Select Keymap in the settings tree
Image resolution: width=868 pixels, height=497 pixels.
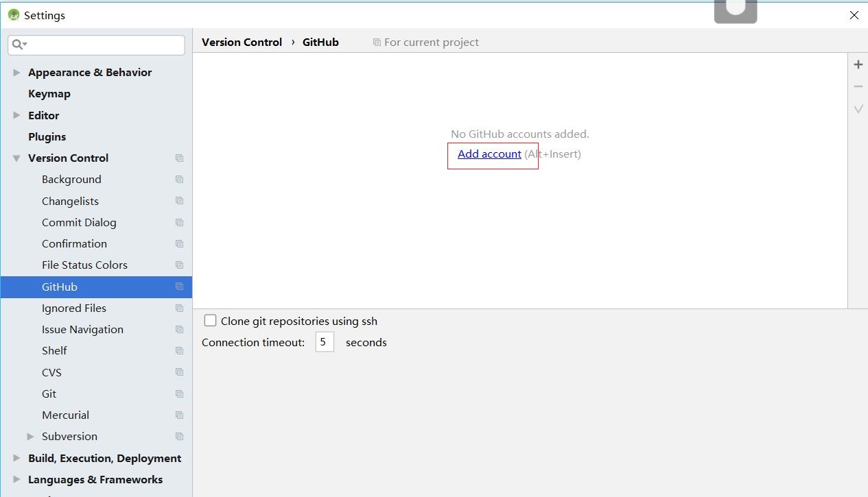point(49,93)
